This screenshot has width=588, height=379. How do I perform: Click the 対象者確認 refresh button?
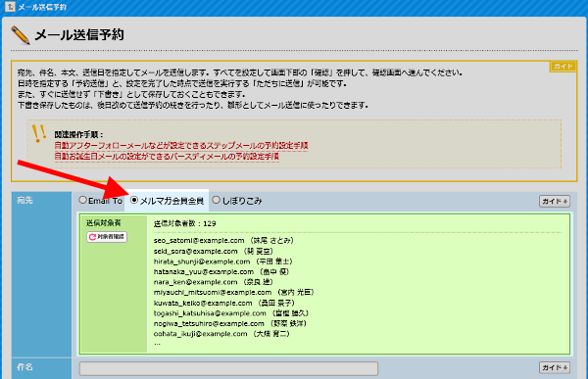107,237
